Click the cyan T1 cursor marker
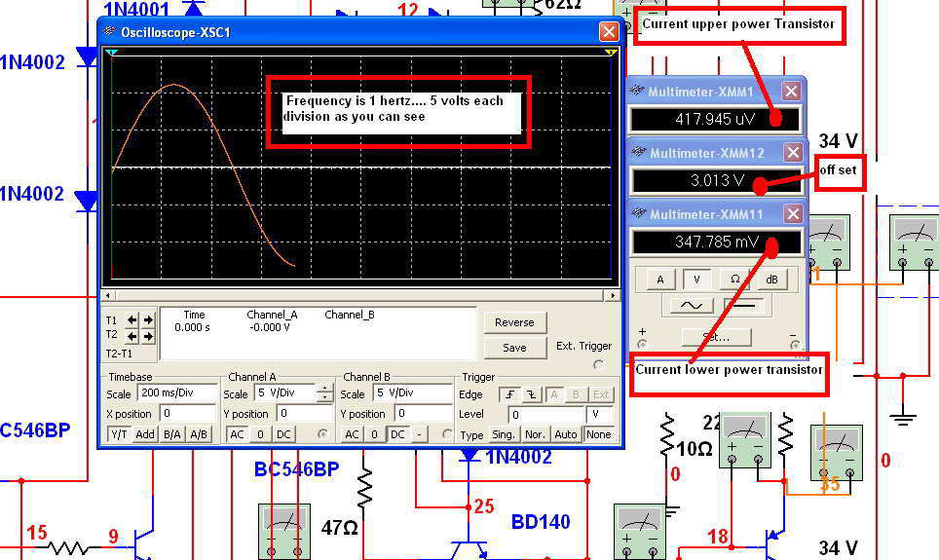This screenshot has height=560, width=939. click(111, 54)
